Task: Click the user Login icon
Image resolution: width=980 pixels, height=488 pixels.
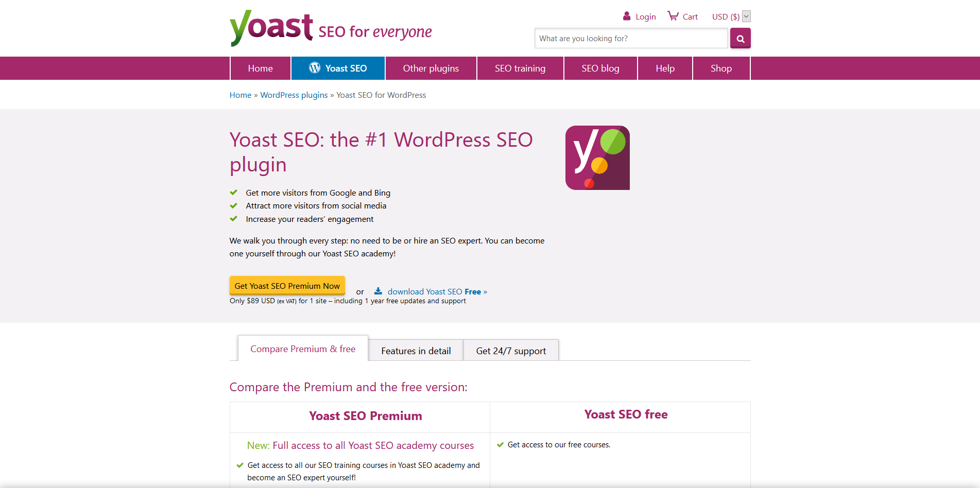Action: (x=627, y=16)
